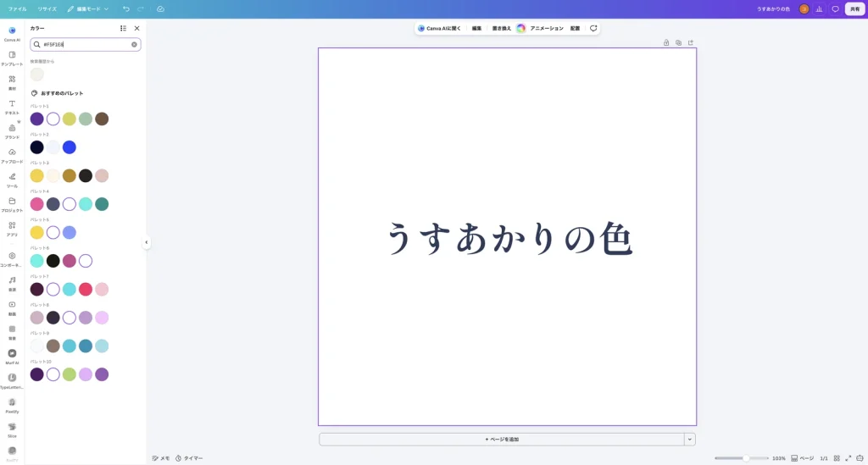Click the zoom slider handle
Image resolution: width=868 pixels, height=465 pixels.
746,458
